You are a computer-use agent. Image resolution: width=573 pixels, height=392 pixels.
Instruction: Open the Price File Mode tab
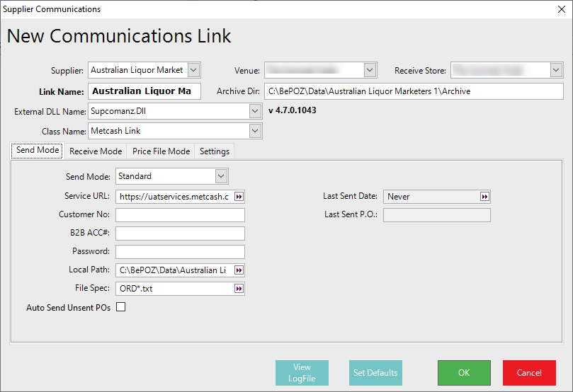click(x=161, y=151)
